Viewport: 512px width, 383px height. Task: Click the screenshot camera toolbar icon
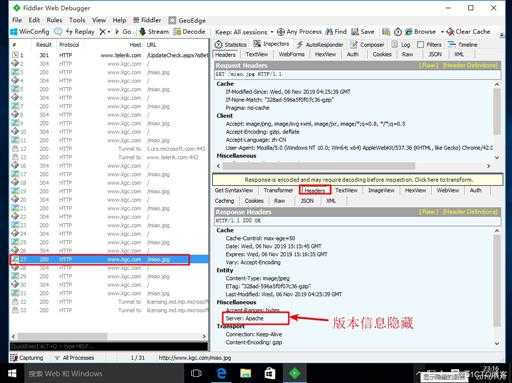386,32
